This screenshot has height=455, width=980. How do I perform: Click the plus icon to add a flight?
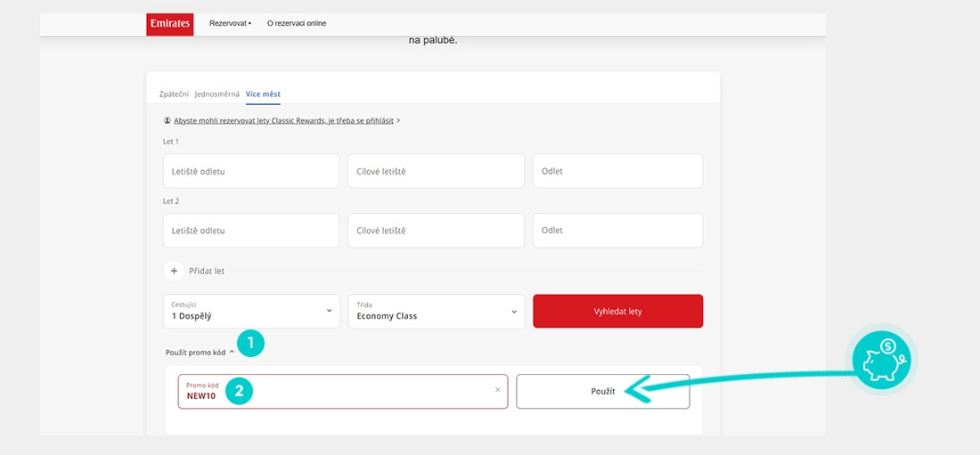174,272
